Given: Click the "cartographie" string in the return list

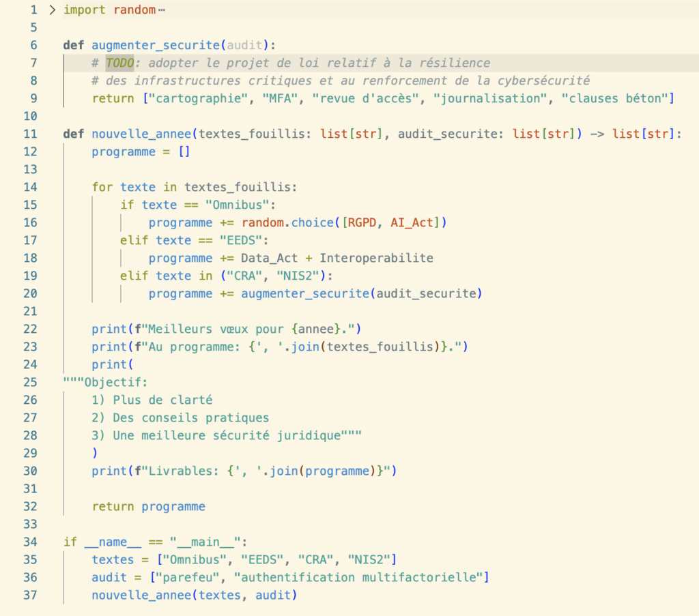Looking at the screenshot, I should tap(197, 99).
